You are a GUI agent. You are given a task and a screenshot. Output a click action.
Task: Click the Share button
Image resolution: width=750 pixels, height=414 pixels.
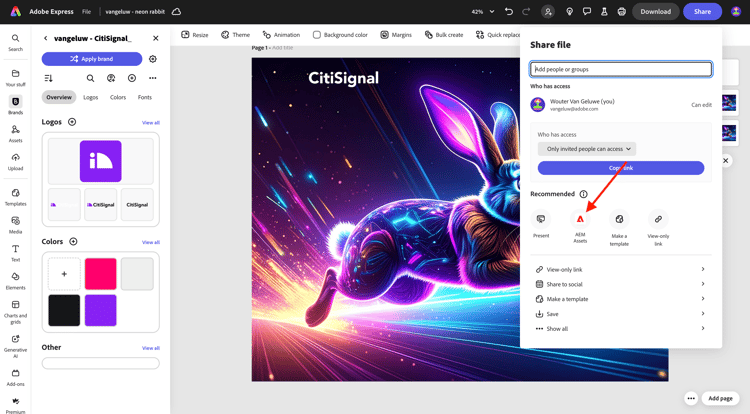point(702,11)
